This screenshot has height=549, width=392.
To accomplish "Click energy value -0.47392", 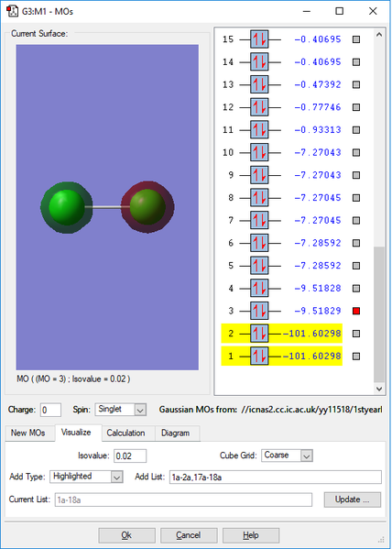I will 318,84.
